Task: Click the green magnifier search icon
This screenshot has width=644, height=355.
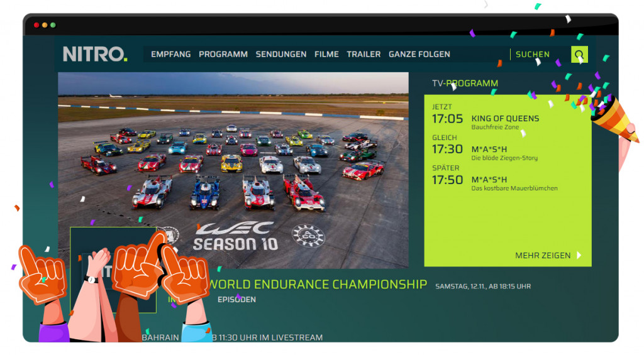Action: 579,54
